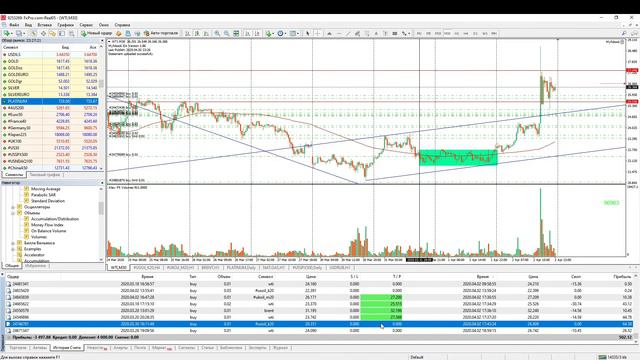Switch chart to bar chart icon
This screenshot has height=360, width=640.
[187, 33]
